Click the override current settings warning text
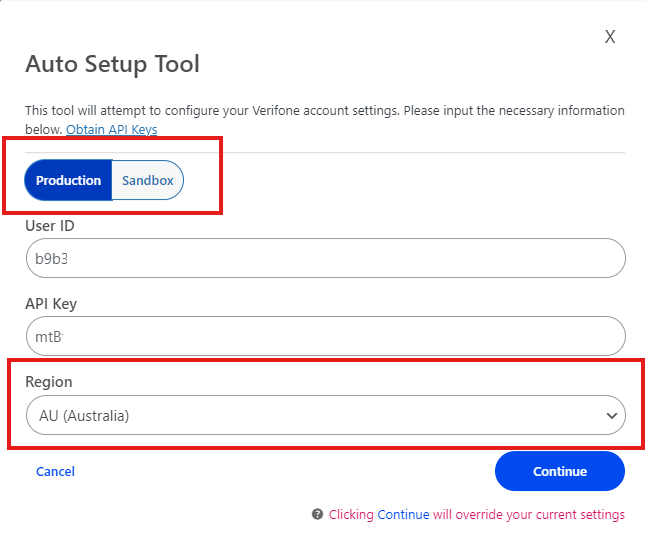 pos(528,514)
